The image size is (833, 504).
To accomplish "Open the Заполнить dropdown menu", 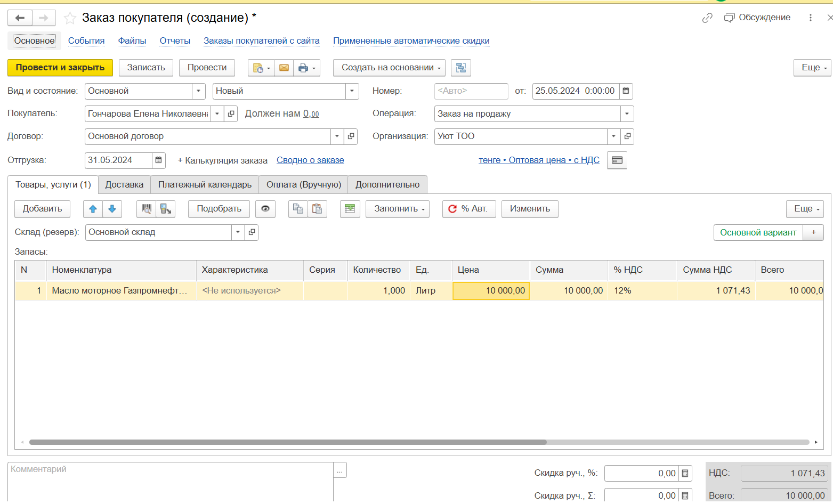I will 399,209.
